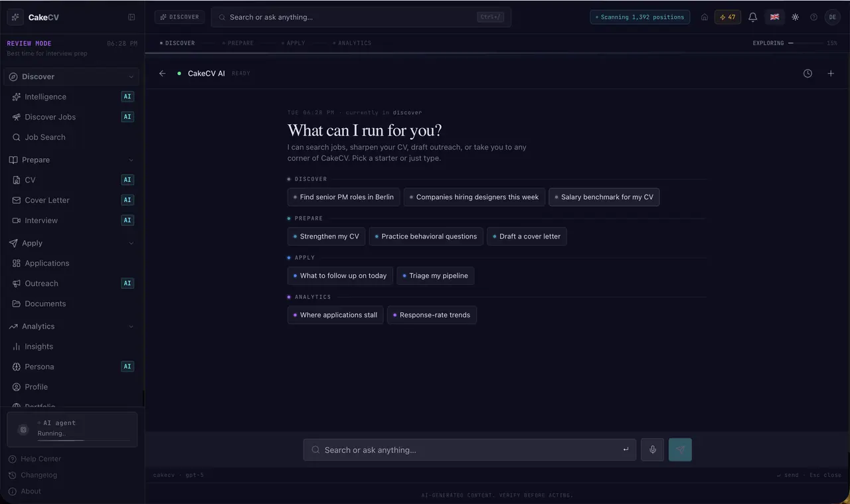Open Help Center link
This screenshot has height=504, width=850.
tap(35, 459)
